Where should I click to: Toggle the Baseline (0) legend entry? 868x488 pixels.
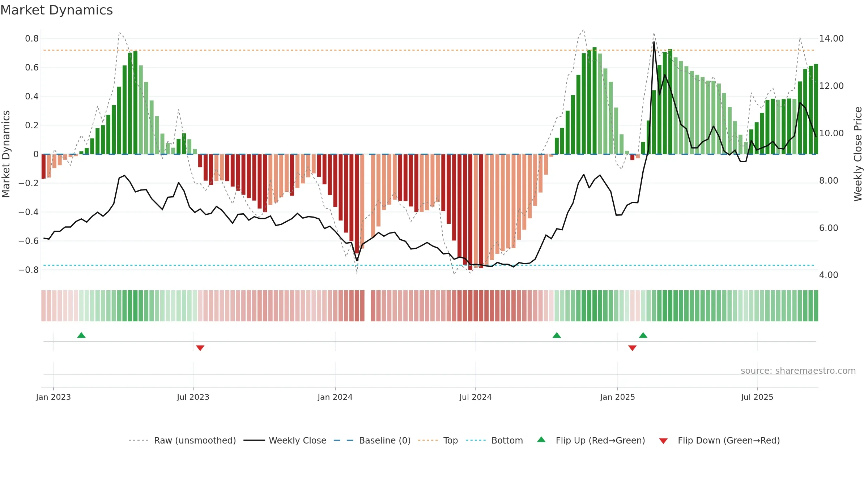[372, 440]
